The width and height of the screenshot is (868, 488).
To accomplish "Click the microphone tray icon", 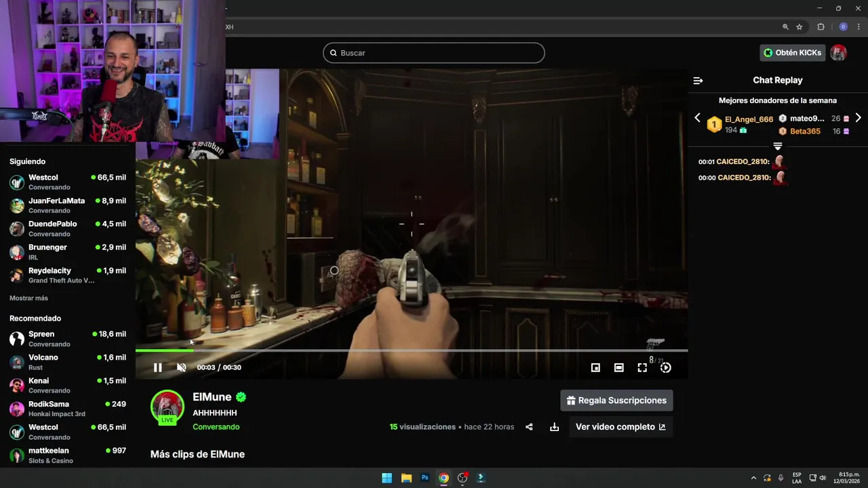I will tap(781, 478).
